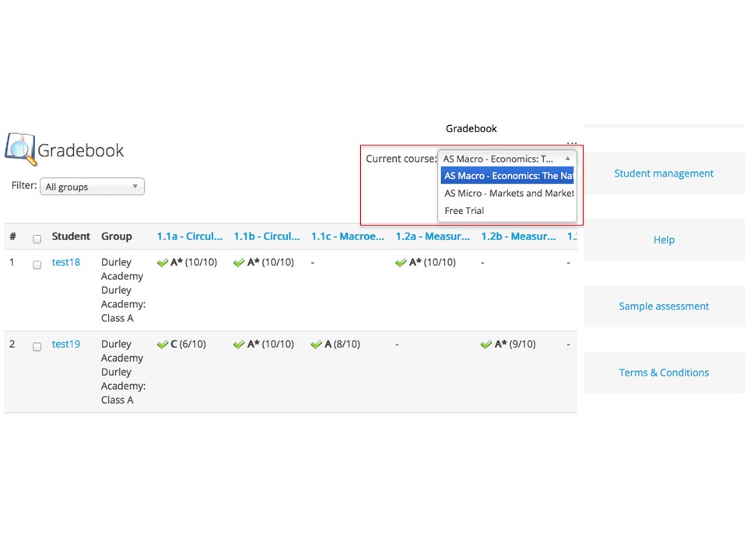Open Terms & Conditions link
747x560 pixels.
(664, 373)
